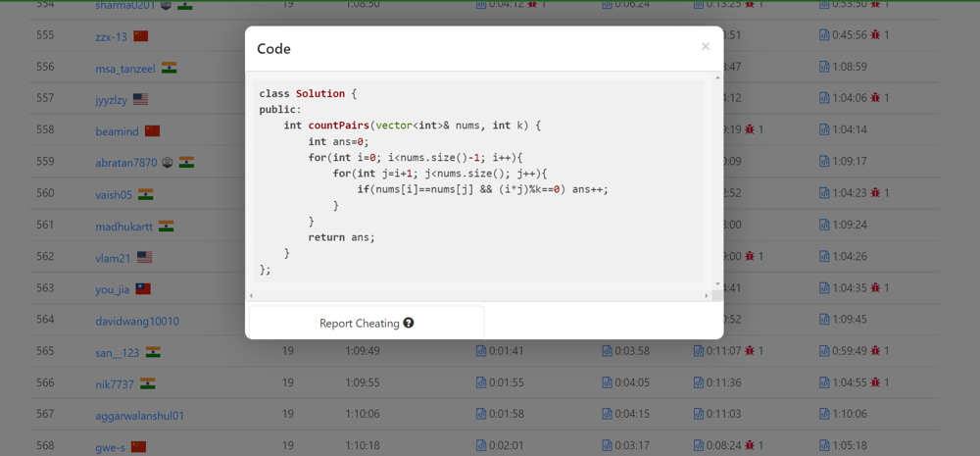View the submission icon beside 0:01:41
This screenshot has width=980, height=456.
pyautogui.click(x=481, y=351)
